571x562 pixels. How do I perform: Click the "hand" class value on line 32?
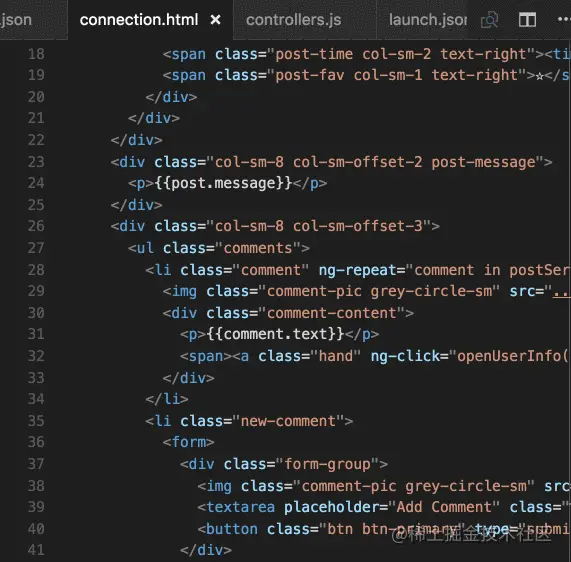[x=336, y=356]
